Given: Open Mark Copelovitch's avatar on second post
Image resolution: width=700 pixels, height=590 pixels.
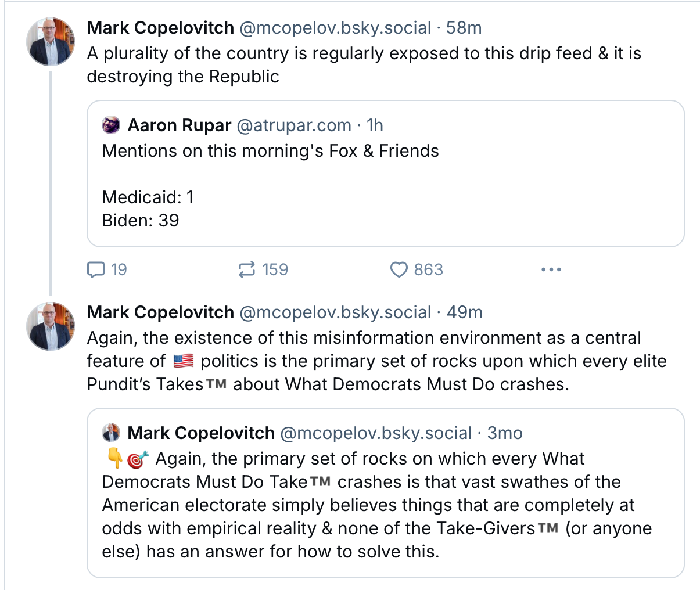Looking at the screenshot, I should click(x=51, y=326).
